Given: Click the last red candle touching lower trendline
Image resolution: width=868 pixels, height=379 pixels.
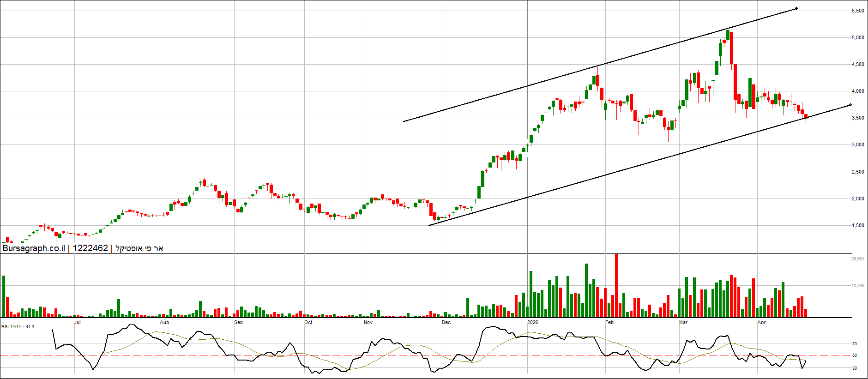Looking at the screenshot, I should 806,117.
